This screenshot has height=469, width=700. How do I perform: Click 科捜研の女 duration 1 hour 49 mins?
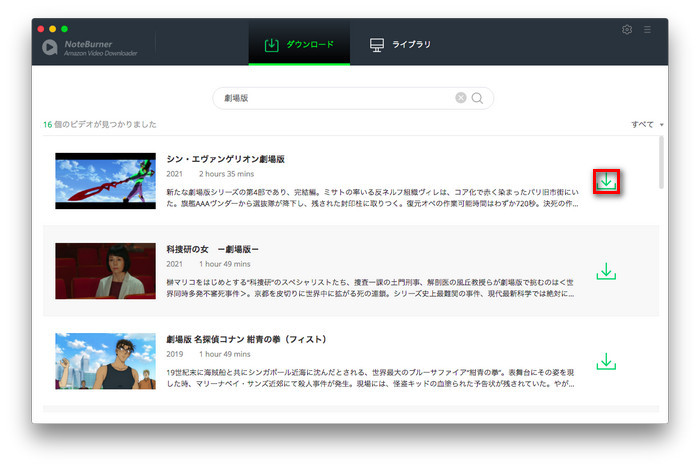225,264
